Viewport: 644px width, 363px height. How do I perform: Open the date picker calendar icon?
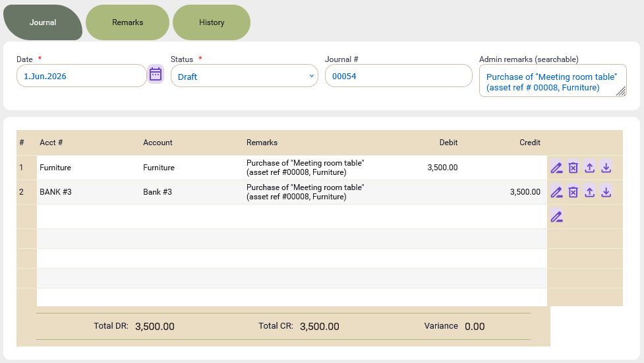pos(156,75)
